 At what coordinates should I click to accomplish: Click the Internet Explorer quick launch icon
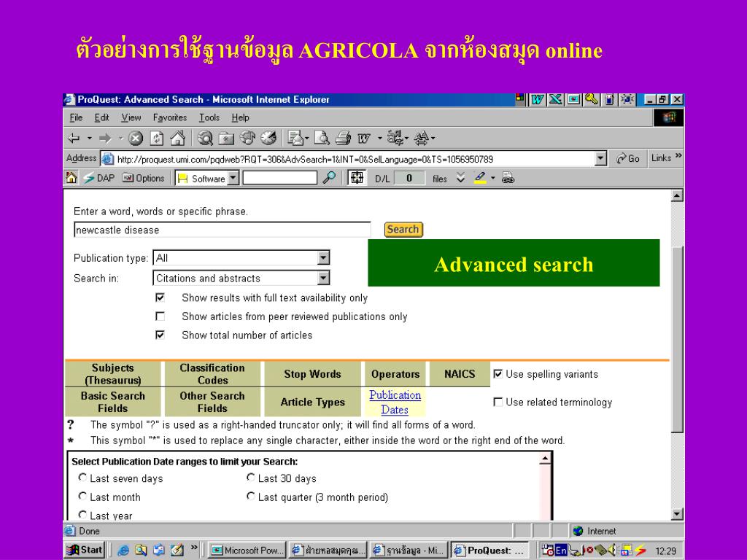click(x=123, y=550)
